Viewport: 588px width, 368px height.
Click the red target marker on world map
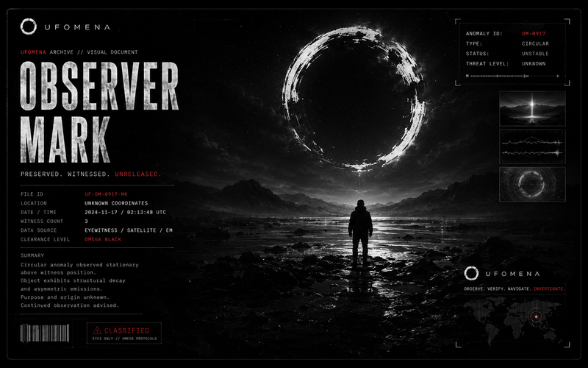coord(537,316)
